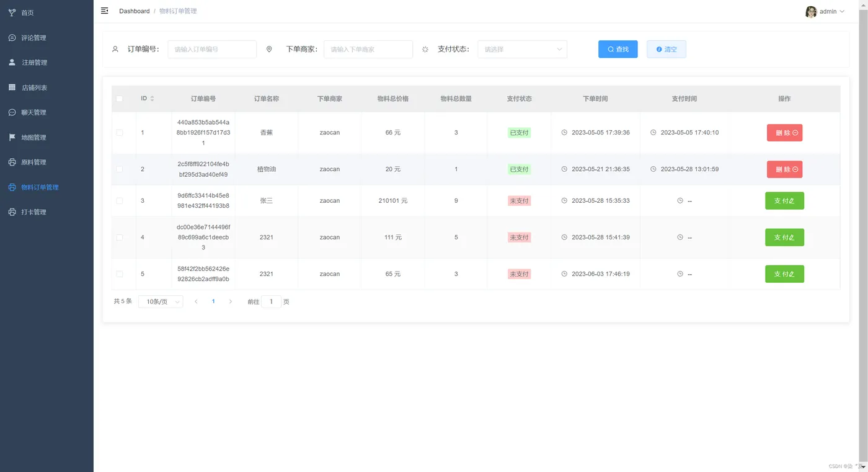
Task: Click the ID column sort arrows
Action: tap(153, 99)
